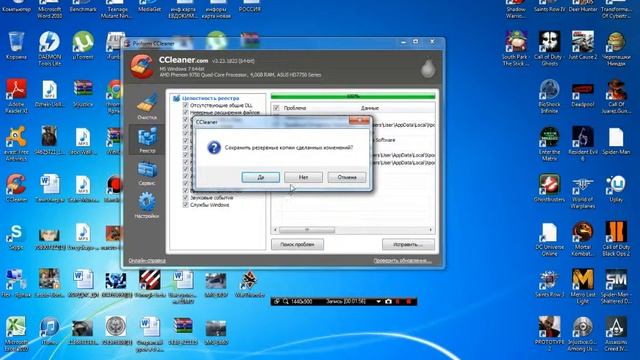Screen dimensions: 640x360
Task: Click the horizontal scrollbar in results list
Action: [307, 230]
